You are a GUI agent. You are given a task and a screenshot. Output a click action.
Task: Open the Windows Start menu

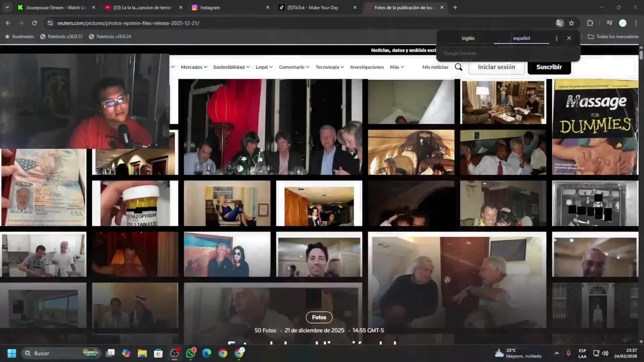pyautogui.click(x=12, y=353)
